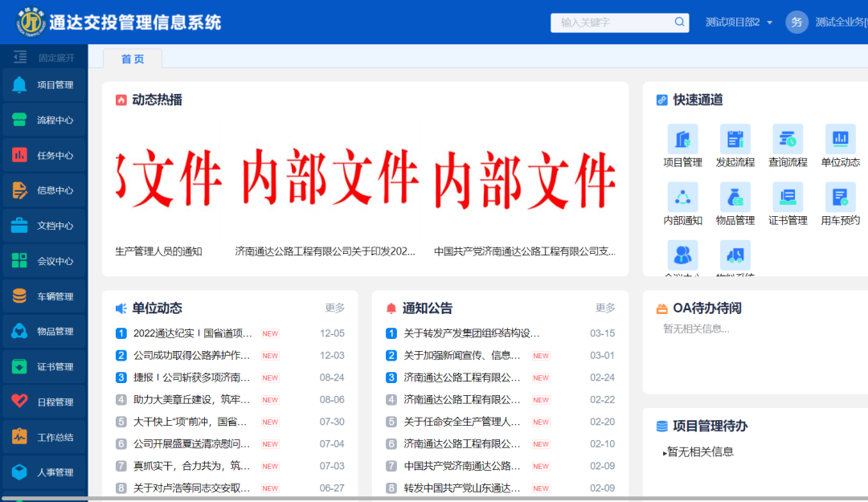Click 更多 in 单位动态 panel
868x502 pixels.
pos(335,308)
